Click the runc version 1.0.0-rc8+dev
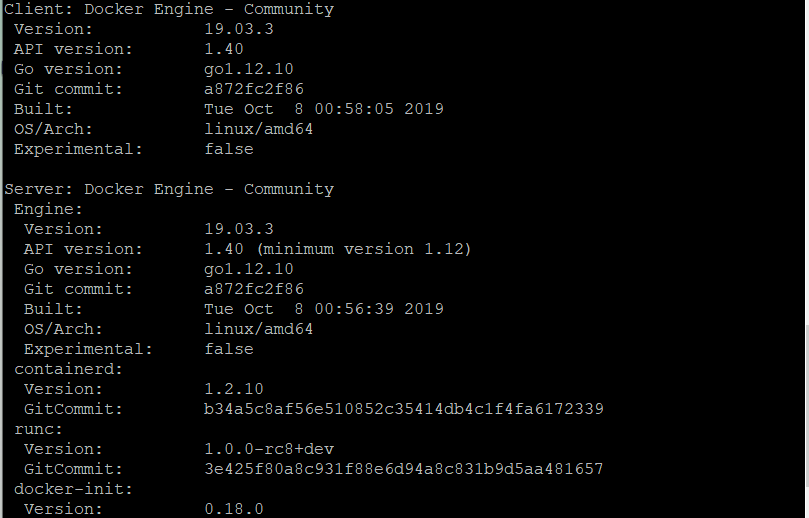809x518 pixels. pyautogui.click(x=269, y=449)
